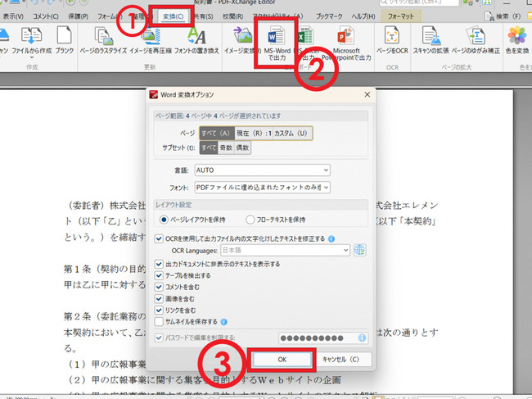Click OK in Word conversion dialog

pyautogui.click(x=282, y=360)
